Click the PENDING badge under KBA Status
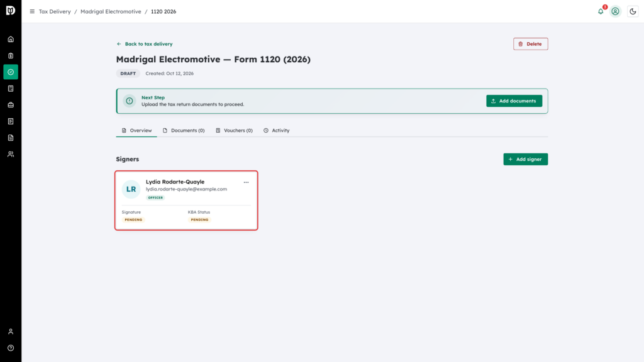This screenshot has width=644, height=362. click(x=199, y=220)
